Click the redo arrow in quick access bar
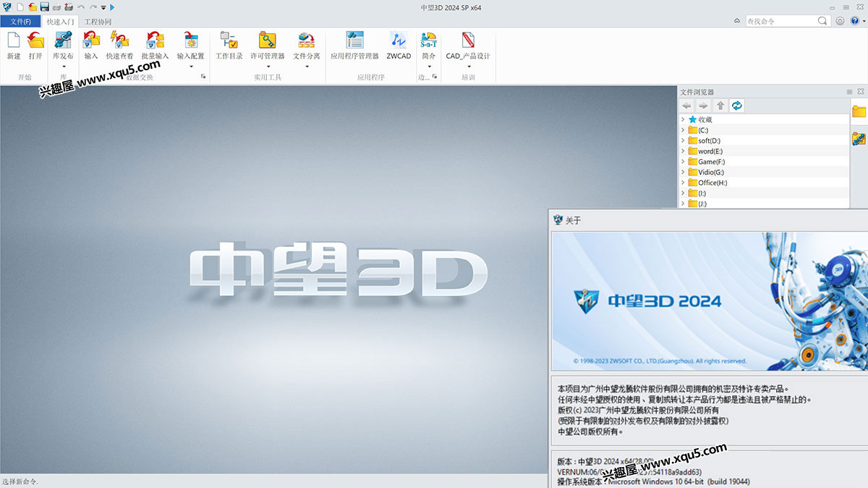 point(93,7)
